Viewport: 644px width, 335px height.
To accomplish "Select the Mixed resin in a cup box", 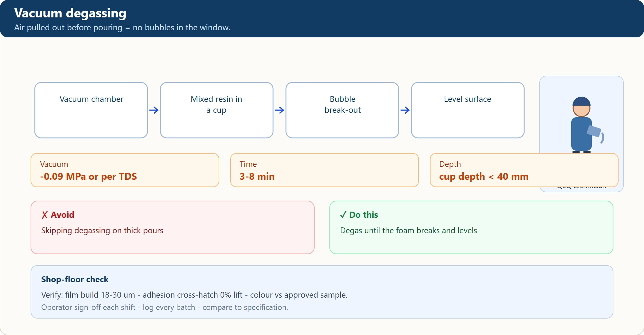I will [217, 110].
